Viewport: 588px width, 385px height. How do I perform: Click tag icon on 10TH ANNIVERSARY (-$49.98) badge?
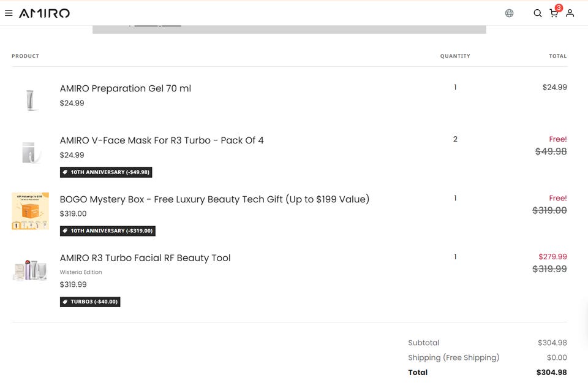click(65, 172)
